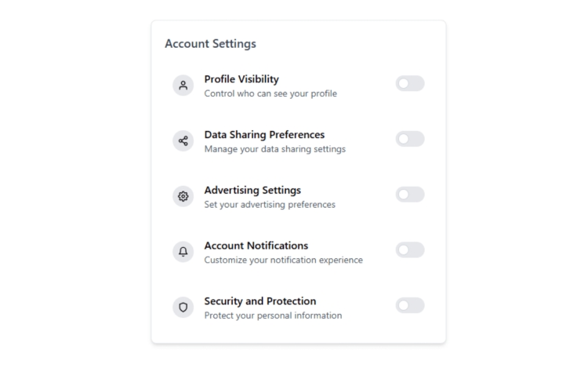Click the Advertising Settings gear icon
The image size is (588, 368).
pos(183,196)
